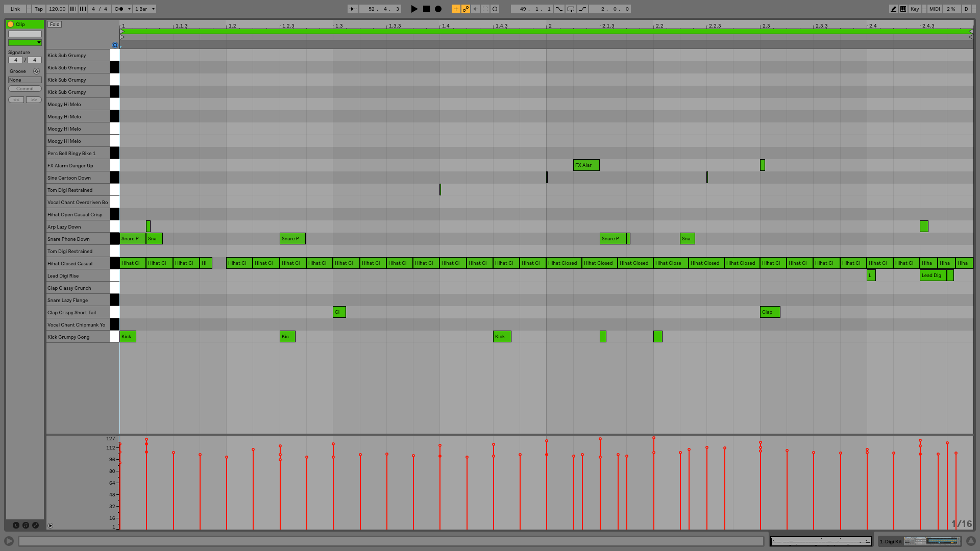
Task: Open the clip color dropdown
Action: point(24,43)
